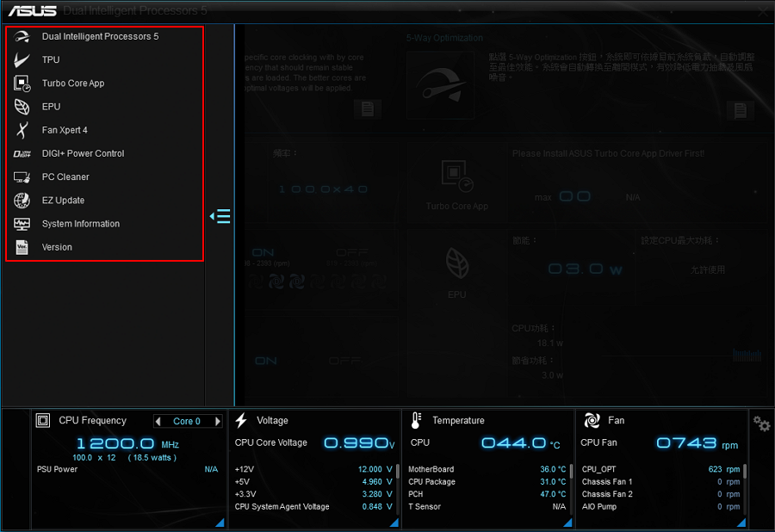The width and height of the screenshot is (775, 532).
Task: Switch to next CPU core
Action: coord(218,421)
